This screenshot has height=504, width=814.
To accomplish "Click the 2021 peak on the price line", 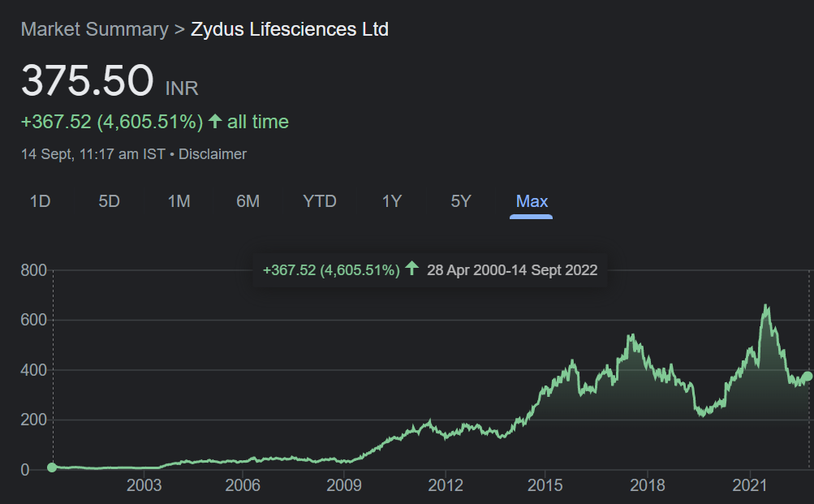I will [x=767, y=306].
